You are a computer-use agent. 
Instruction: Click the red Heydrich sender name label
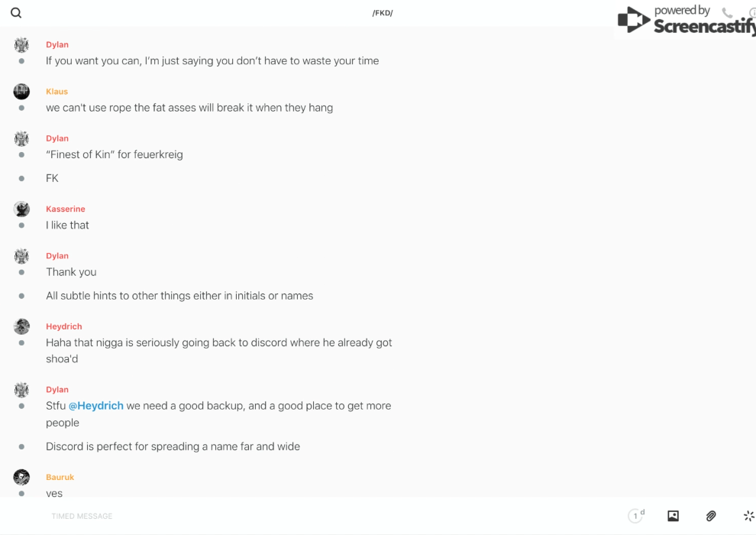(x=64, y=327)
